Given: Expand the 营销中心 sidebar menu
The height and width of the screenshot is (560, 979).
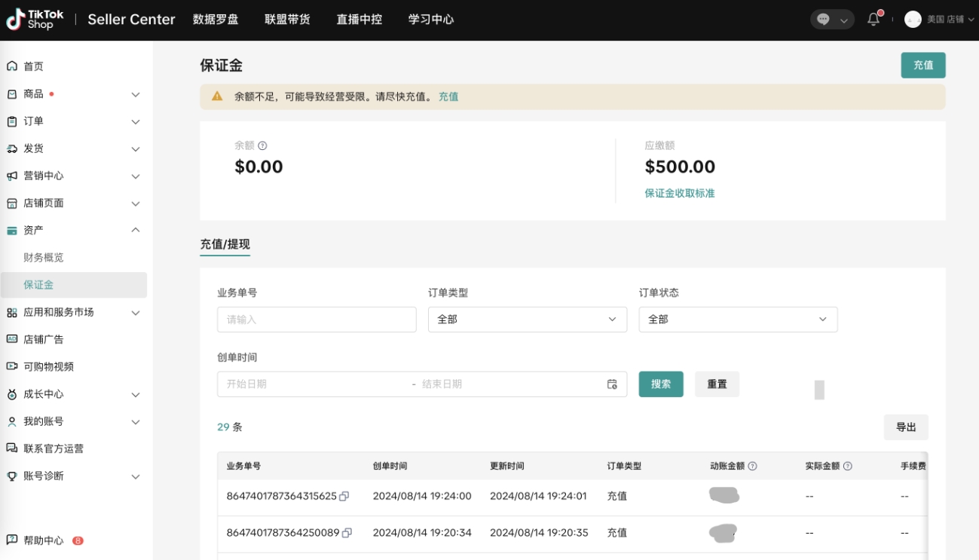Looking at the screenshot, I should point(136,176).
